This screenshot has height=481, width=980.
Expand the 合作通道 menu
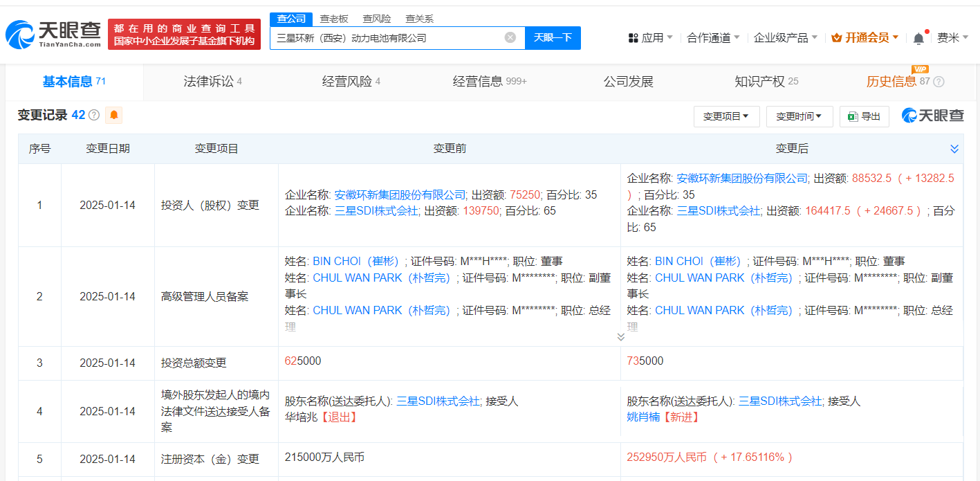(713, 38)
